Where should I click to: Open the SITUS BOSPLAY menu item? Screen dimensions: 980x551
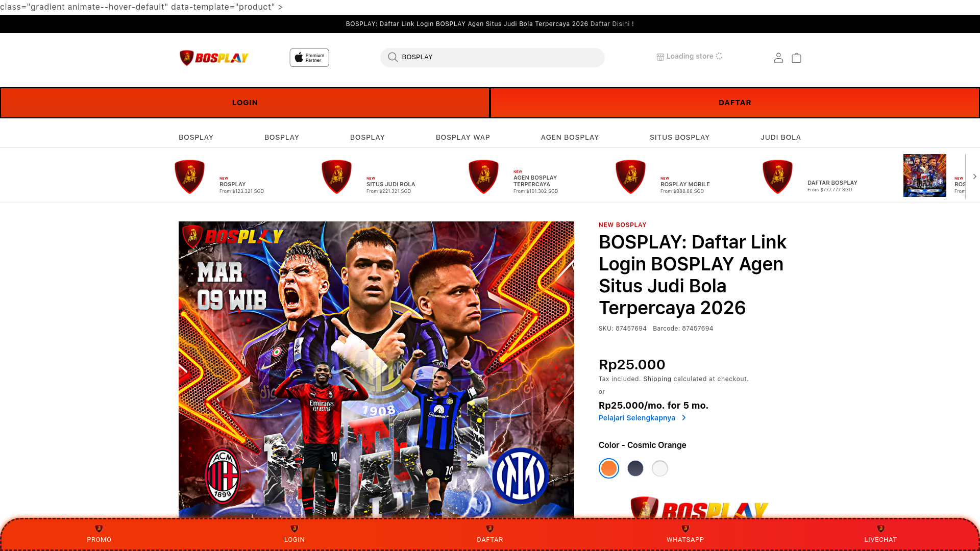(680, 137)
